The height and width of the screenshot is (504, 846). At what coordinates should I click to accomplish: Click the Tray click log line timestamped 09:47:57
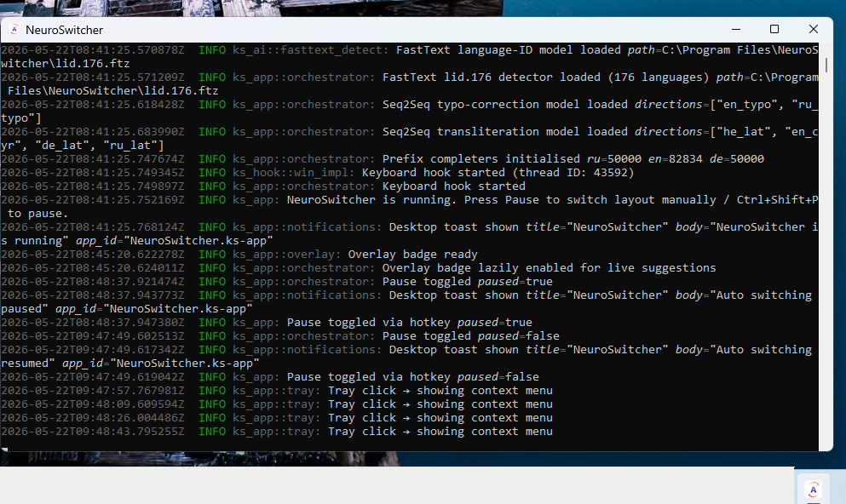pos(277,390)
